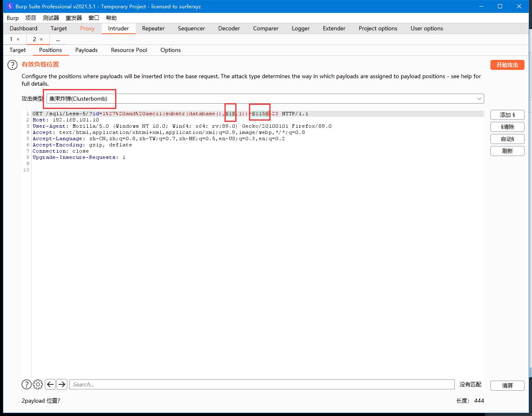Click the §清除 button
The height and width of the screenshot is (416, 532).
pyautogui.click(x=507, y=127)
